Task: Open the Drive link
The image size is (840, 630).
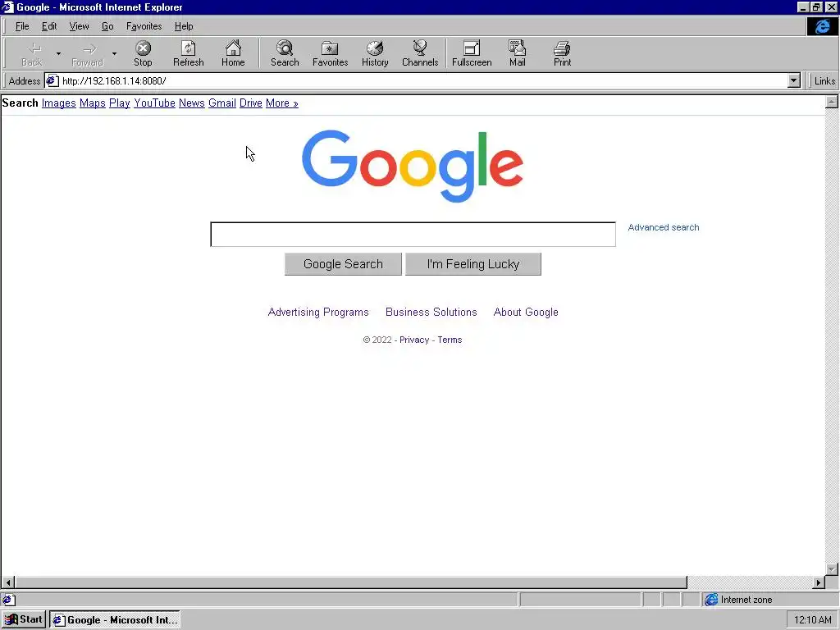Action: [x=251, y=103]
